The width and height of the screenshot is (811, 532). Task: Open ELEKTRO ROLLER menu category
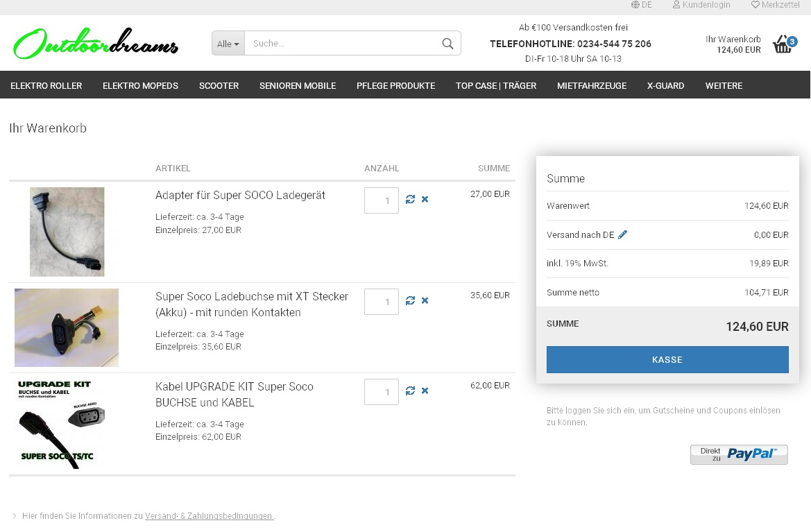46,86
